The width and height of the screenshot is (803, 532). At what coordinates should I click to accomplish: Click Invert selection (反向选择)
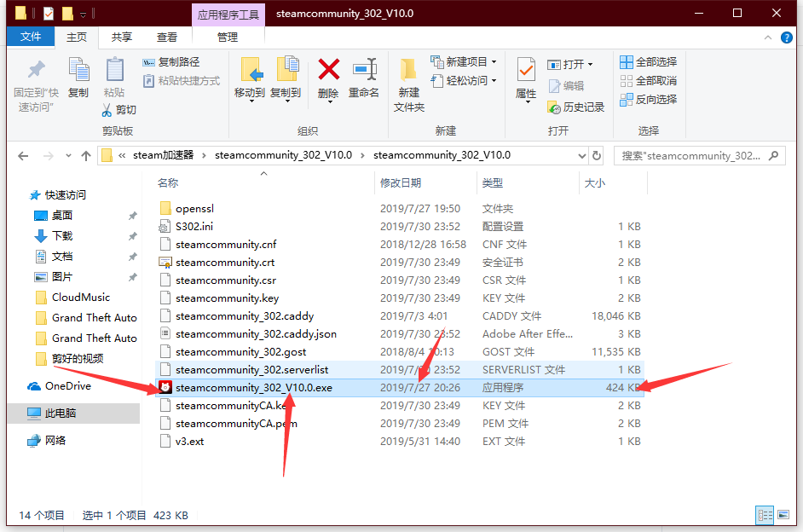pos(649,100)
